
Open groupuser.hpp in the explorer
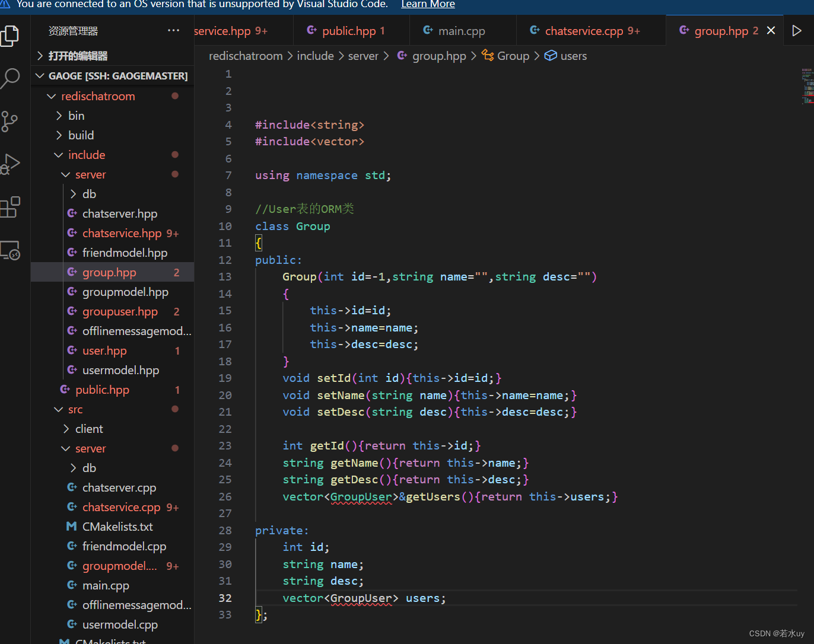pyautogui.click(x=112, y=311)
